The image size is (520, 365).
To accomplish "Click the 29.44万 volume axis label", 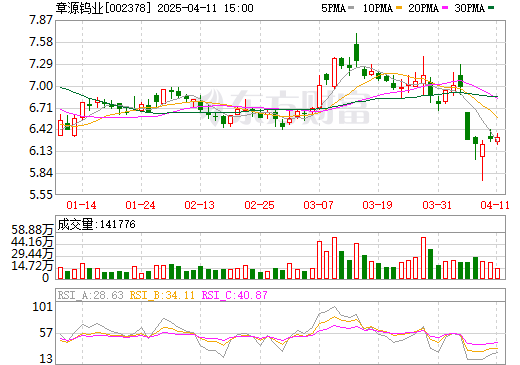I will (x=32, y=254).
